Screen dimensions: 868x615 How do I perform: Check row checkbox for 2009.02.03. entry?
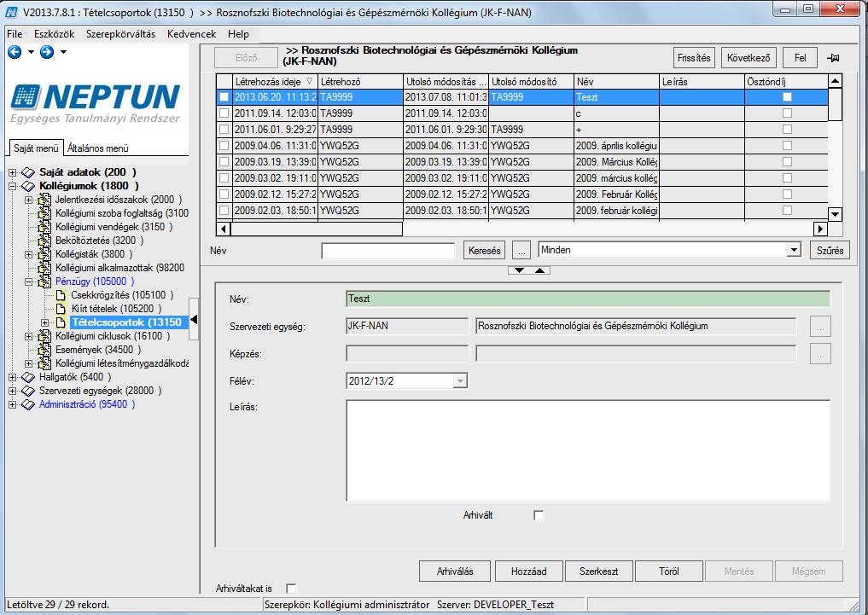[x=224, y=210]
